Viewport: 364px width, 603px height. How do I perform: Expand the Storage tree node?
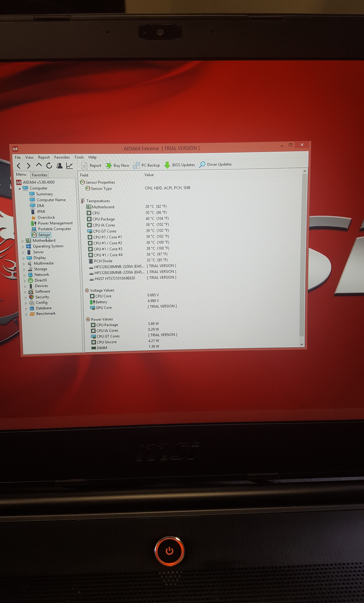coord(24,269)
